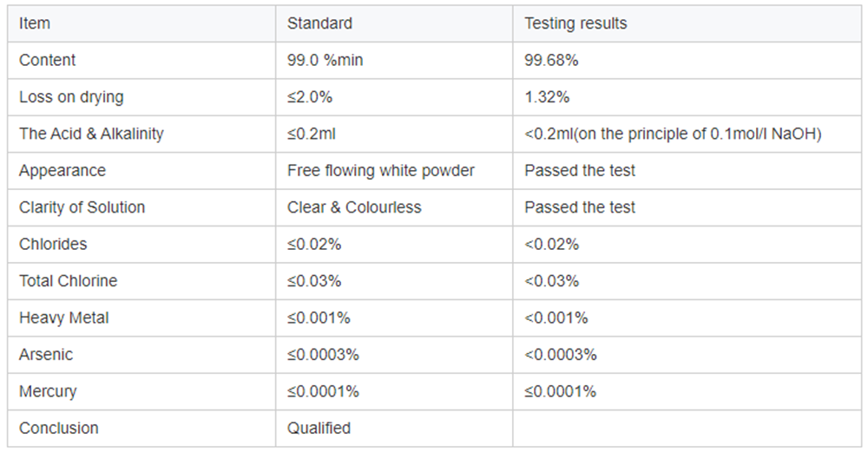
Task: Select the Loss on drying cell
Action: 141,97
